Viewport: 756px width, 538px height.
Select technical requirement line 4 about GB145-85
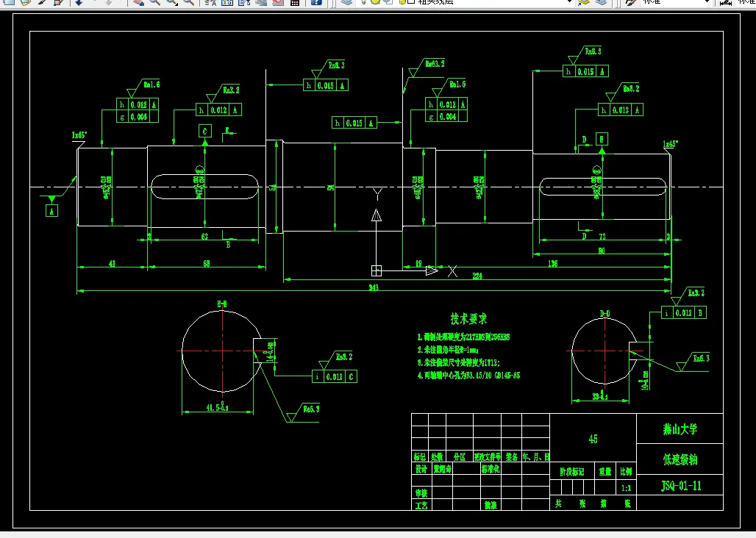click(468, 375)
